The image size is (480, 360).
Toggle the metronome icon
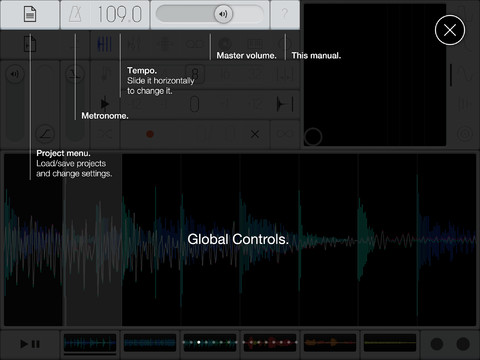click(x=75, y=14)
